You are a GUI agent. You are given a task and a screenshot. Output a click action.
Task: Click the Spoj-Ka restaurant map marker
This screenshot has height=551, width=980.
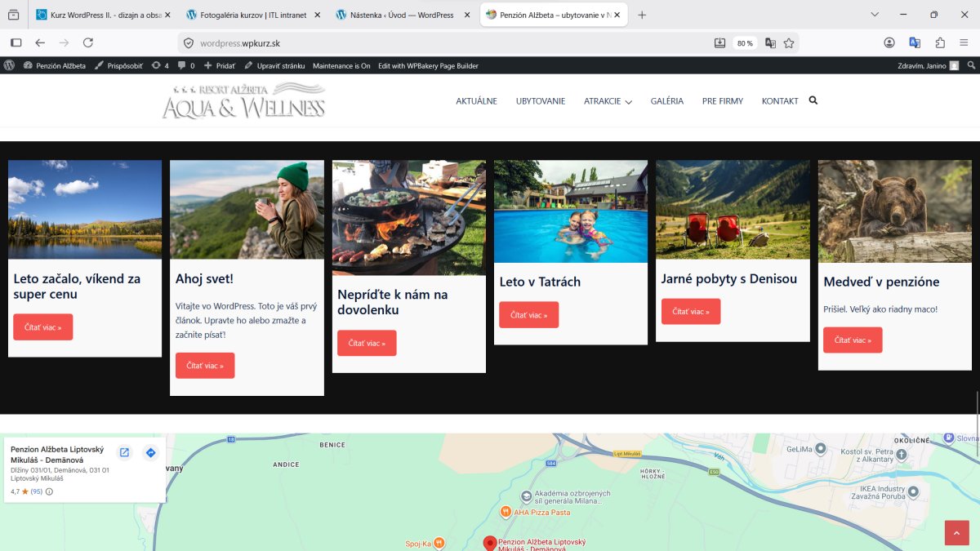tap(439, 542)
